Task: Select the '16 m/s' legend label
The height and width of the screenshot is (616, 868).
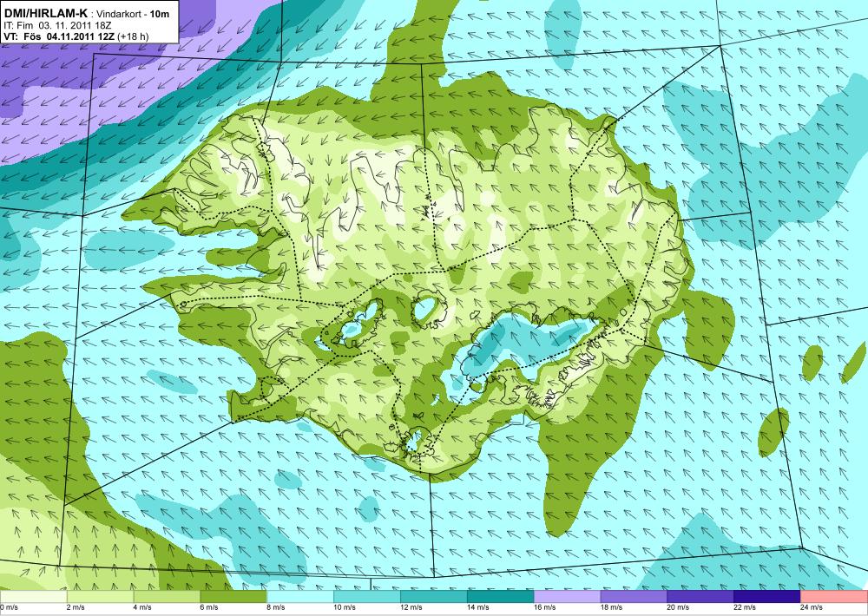Action: (x=544, y=607)
